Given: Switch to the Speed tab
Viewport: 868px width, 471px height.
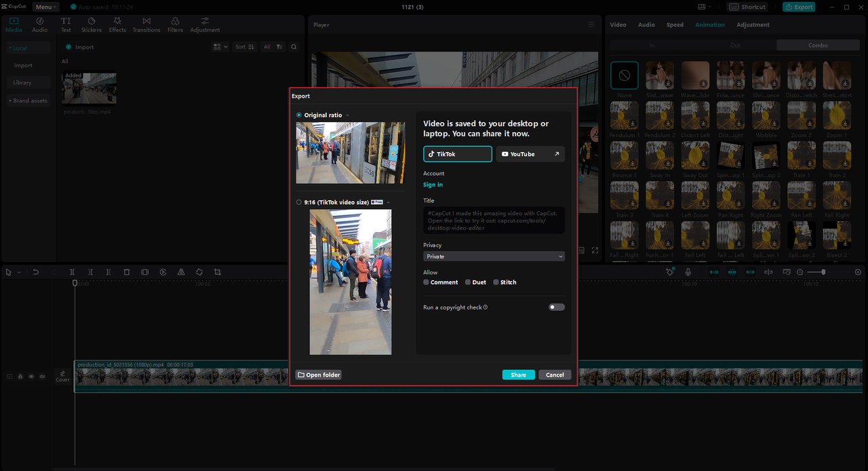Looking at the screenshot, I should [x=675, y=25].
